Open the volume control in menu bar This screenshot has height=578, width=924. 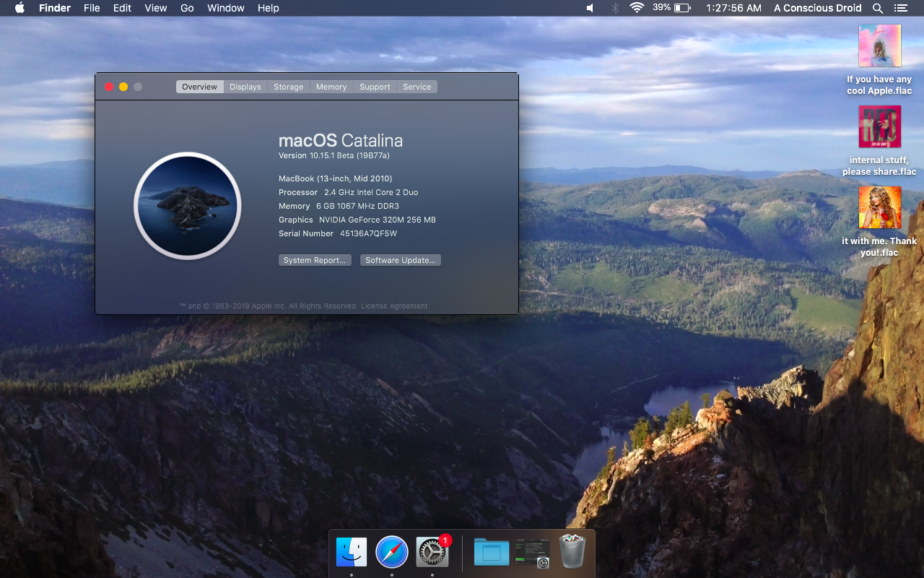[x=590, y=8]
